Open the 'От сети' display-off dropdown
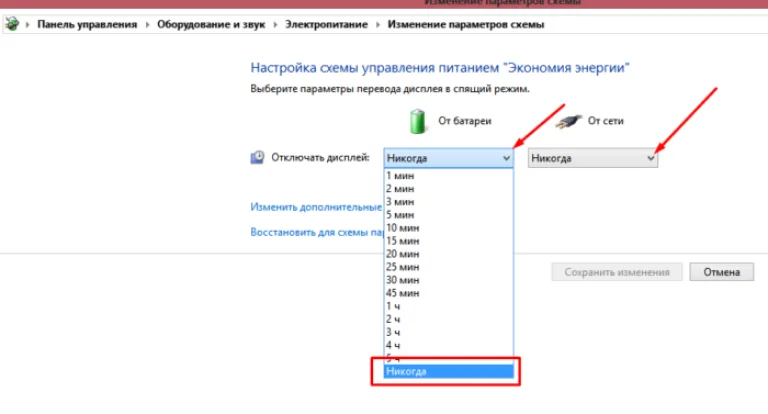Screen dimensions: 768x414 point(593,158)
